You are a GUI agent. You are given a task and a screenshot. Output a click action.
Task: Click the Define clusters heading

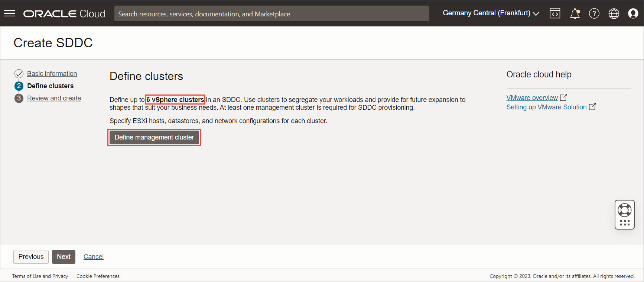pyautogui.click(x=146, y=76)
